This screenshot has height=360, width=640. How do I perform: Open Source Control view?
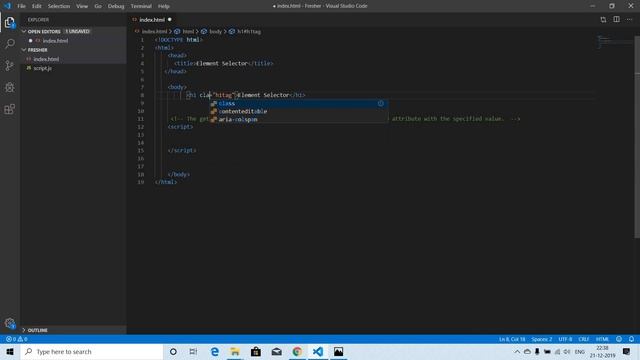[x=9, y=66]
